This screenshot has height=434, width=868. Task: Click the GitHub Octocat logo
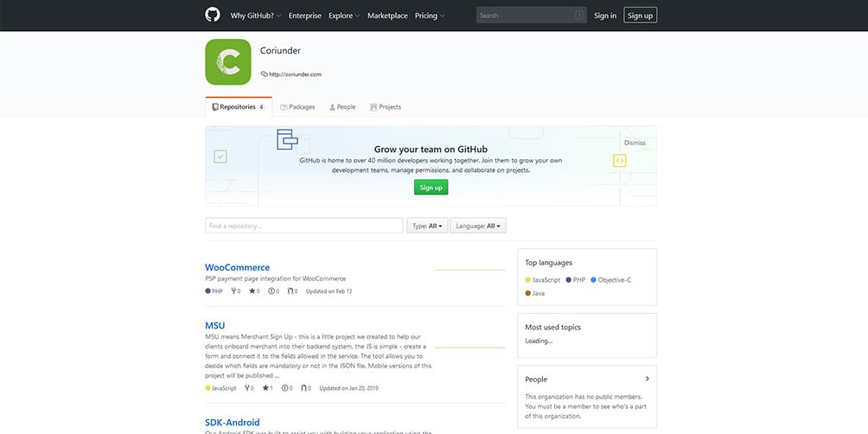tap(213, 15)
